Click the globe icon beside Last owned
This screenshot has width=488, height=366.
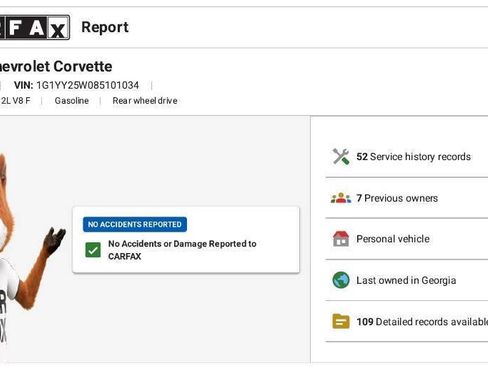pos(341,280)
